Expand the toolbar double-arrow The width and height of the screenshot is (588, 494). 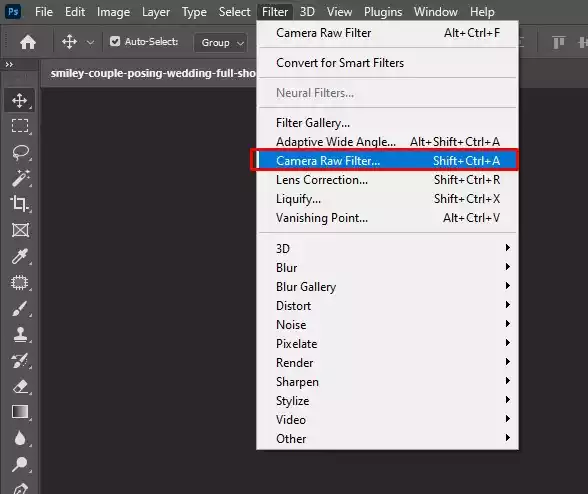(9, 65)
